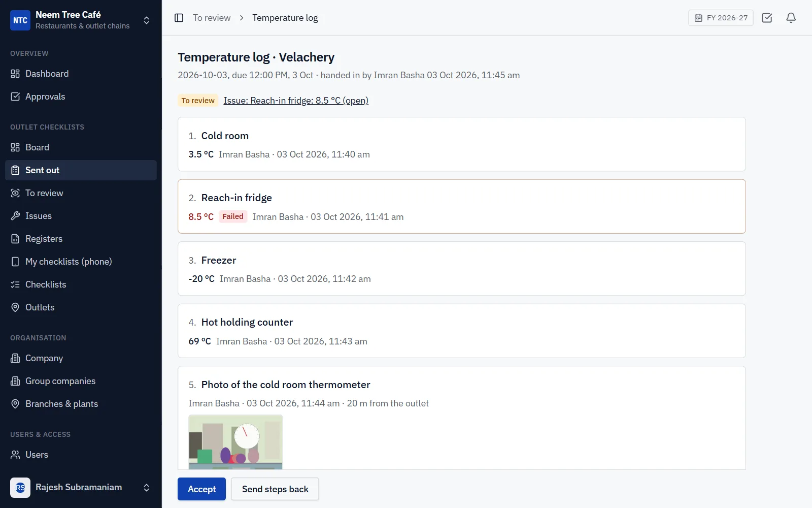
Task: Go to To review breadcrumb
Action: (212, 18)
